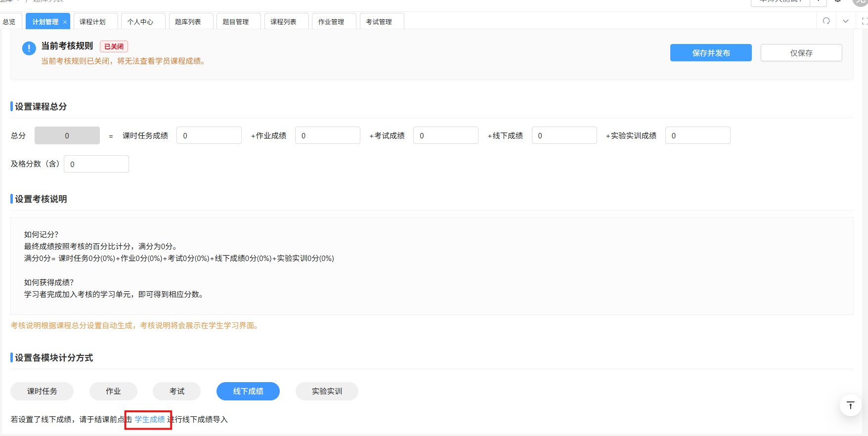The height and width of the screenshot is (436, 868).
Task: Select the 课时任务 scoring module
Action: (x=42, y=391)
